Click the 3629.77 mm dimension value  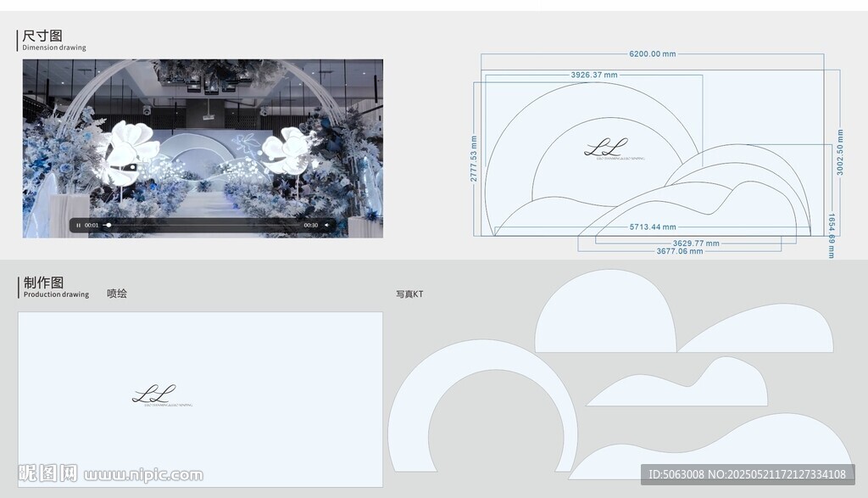coord(696,243)
